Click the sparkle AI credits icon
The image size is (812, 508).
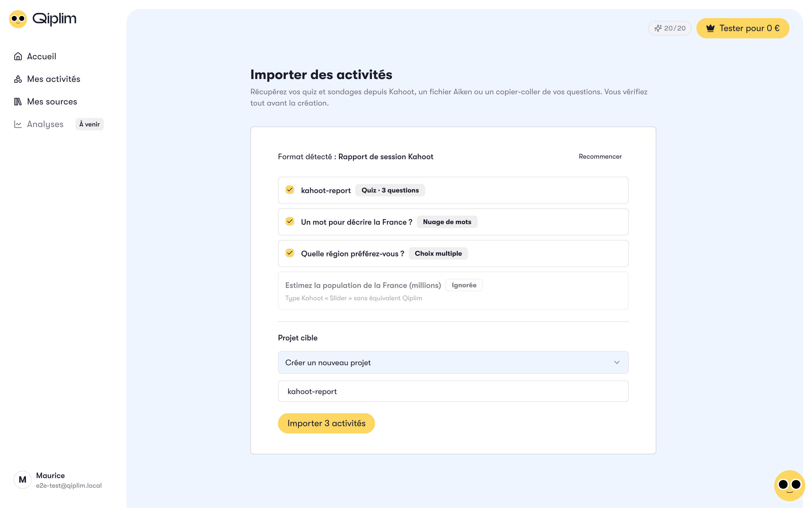[x=658, y=28]
